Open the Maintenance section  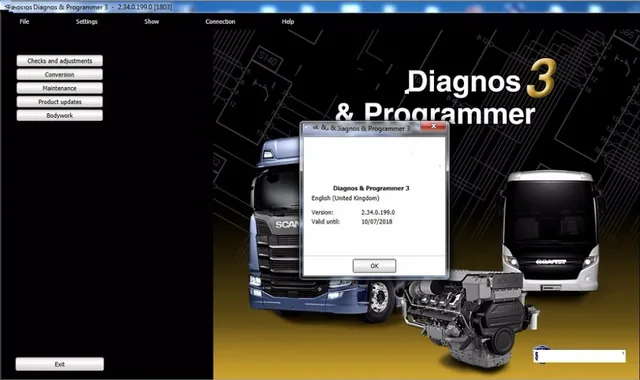[x=60, y=88]
